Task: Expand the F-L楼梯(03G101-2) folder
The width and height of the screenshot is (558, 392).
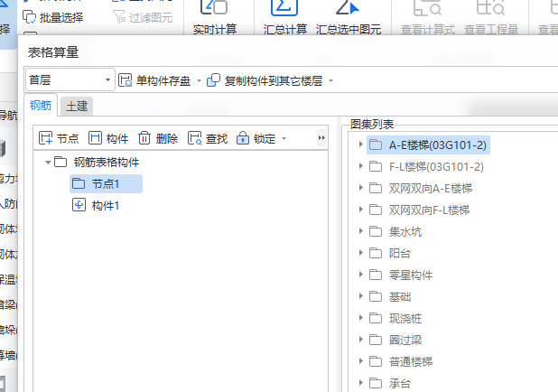Action: click(x=360, y=166)
